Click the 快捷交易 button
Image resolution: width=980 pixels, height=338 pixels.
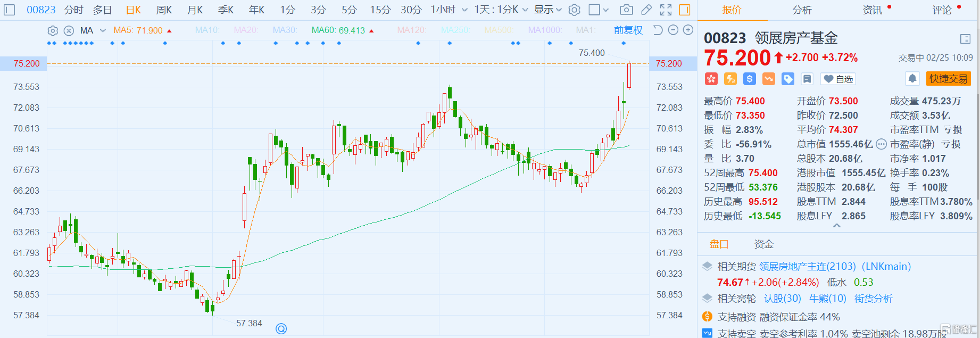point(948,79)
